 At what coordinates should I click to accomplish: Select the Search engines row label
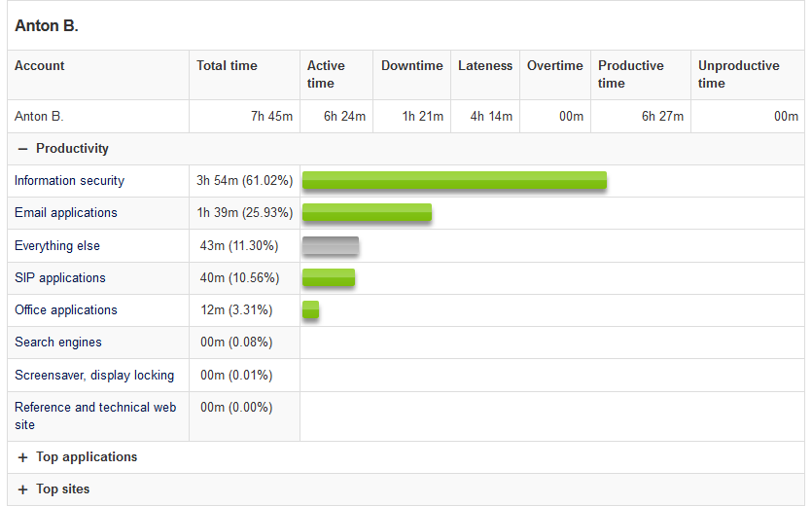(x=58, y=343)
